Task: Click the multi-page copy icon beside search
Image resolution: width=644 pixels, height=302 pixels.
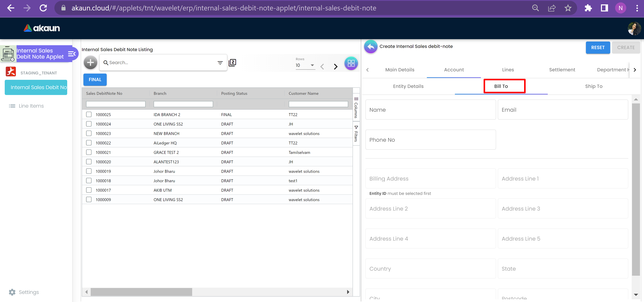Action: click(232, 62)
